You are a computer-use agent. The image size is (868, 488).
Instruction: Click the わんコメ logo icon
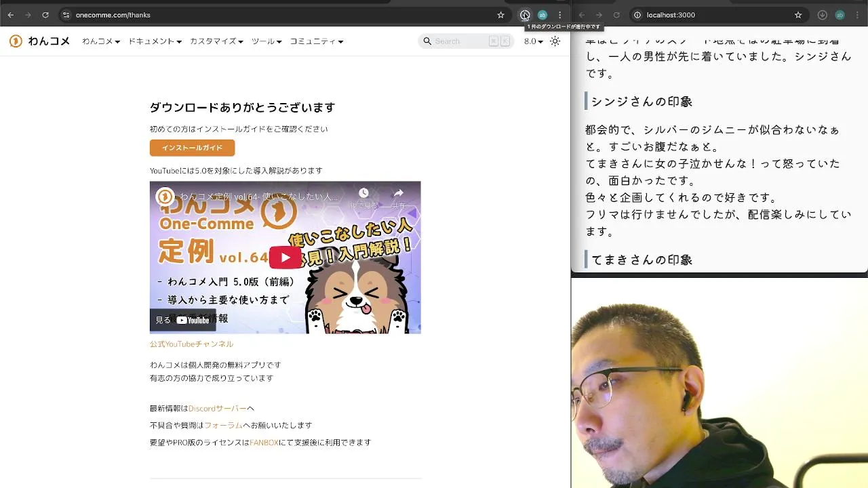coord(16,41)
